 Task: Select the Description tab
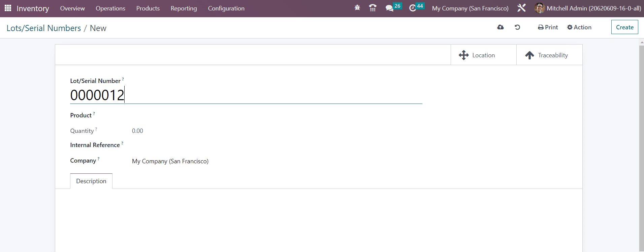click(91, 181)
